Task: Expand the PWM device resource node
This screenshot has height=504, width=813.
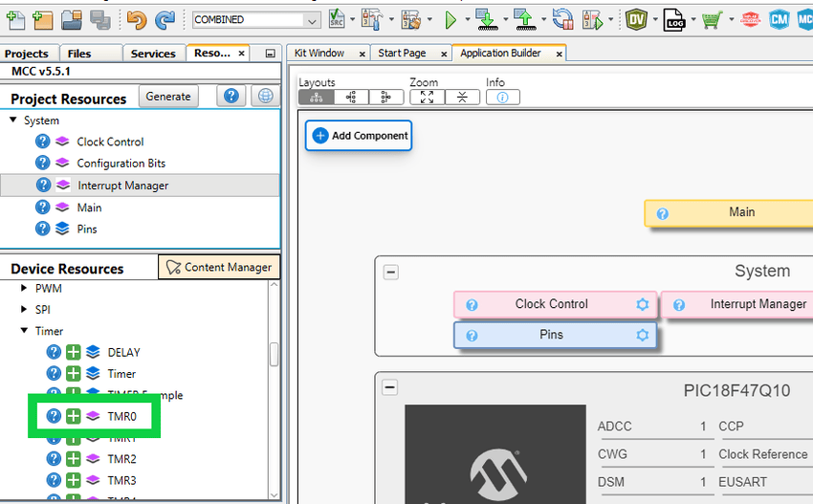Action: (x=25, y=288)
